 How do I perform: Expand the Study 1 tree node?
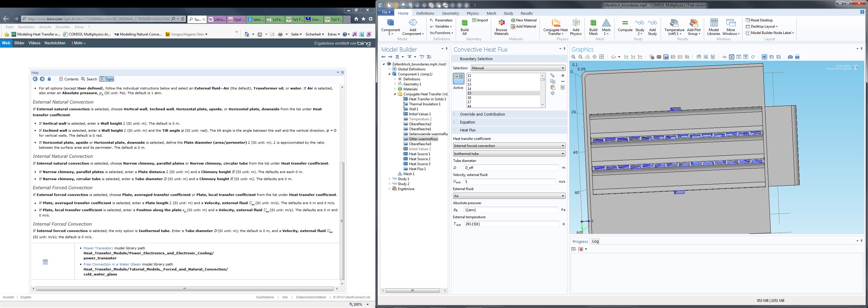tap(389, 179)
